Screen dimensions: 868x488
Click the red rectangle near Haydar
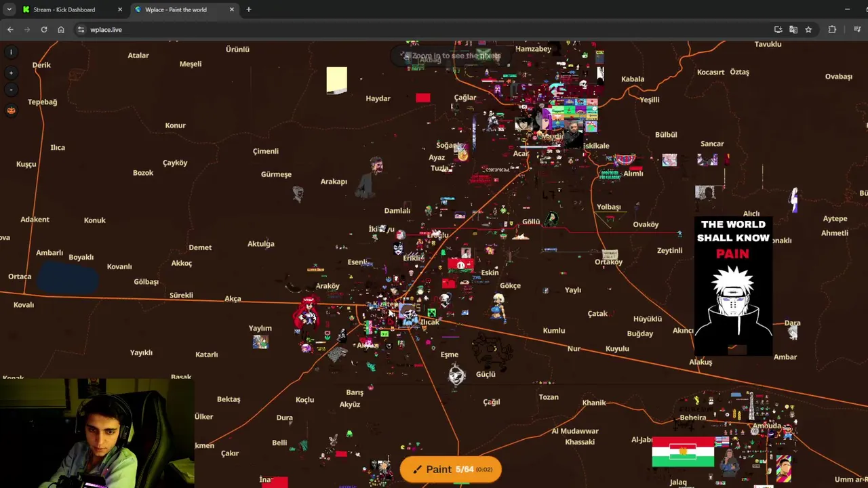pos(422,98)
